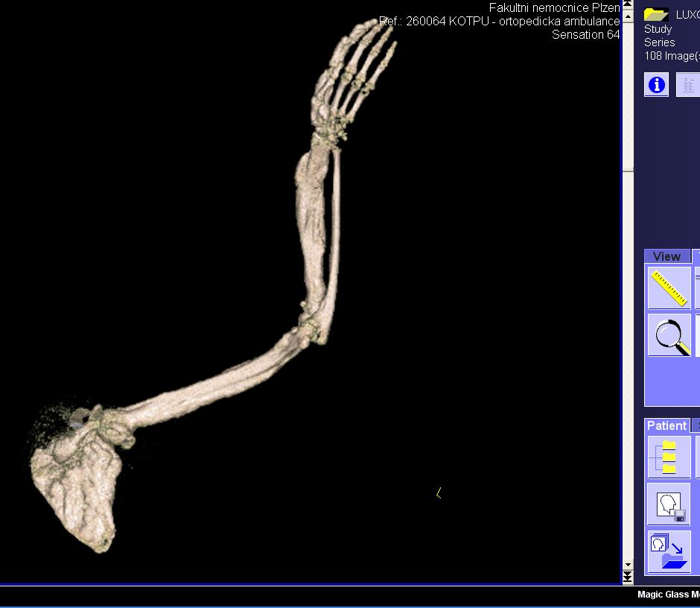The width and height of the screenshot is (700, 608).
Task: Click the save patient icon with floppy disk
Action: point(669,504)
